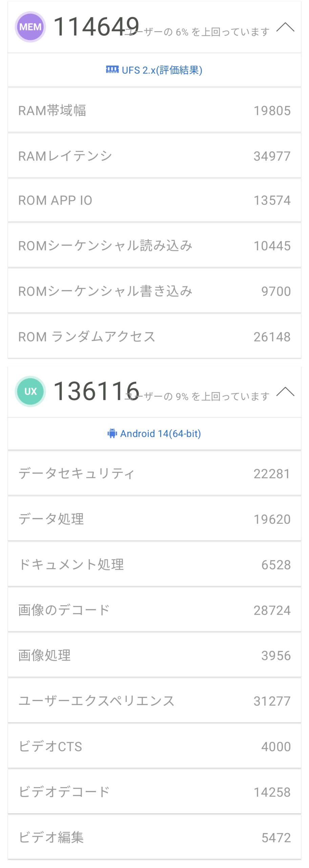309x868 pixels.
Task: Tap the データセキュリティ score row
Action: pos(154,473)
